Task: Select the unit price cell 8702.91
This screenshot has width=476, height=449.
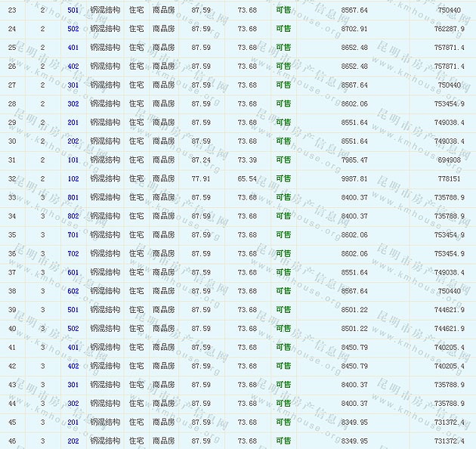Action: [x=354, y=29]
